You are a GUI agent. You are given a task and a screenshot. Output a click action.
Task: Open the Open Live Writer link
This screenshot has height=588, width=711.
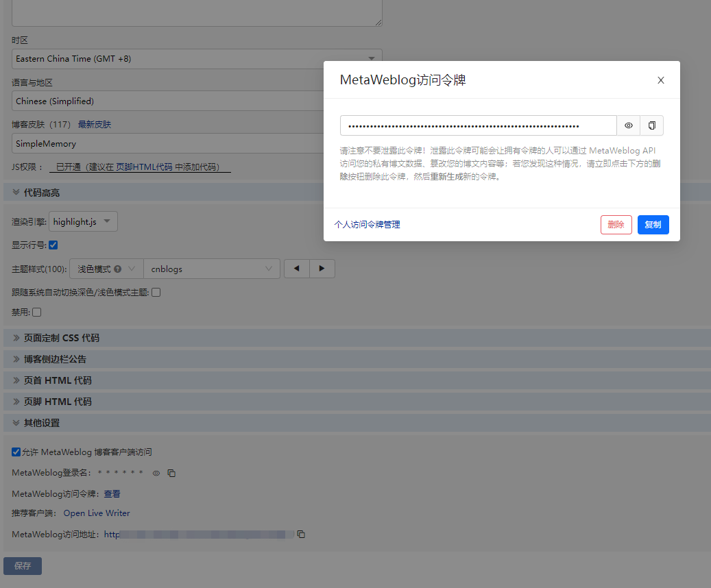pos(97,513)
